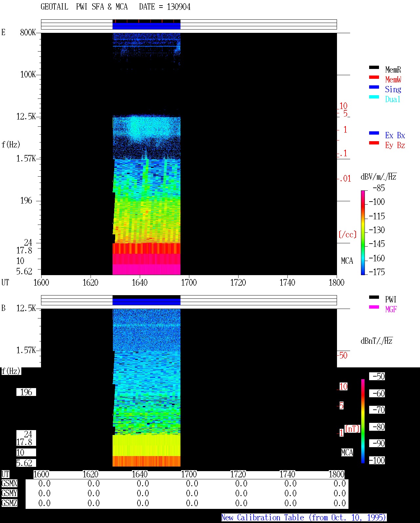
Task: Select the MemR legend label
Action: [393, 70]
